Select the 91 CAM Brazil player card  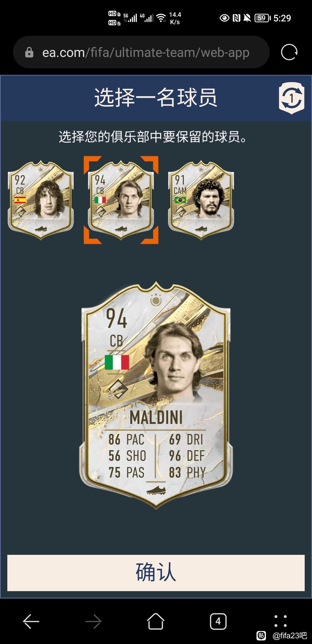[201, 200]
